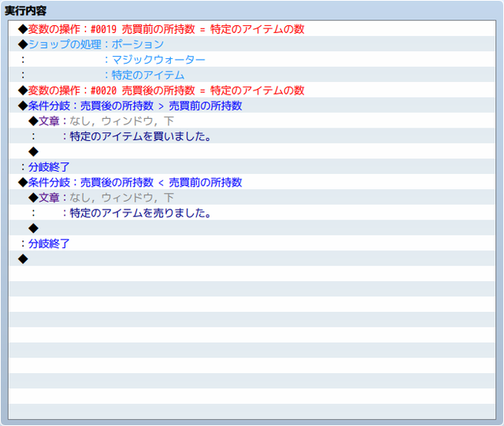Click the text line 特定のアイテムを買いました。
Screen dimensions: 504x426
[252, 136]
